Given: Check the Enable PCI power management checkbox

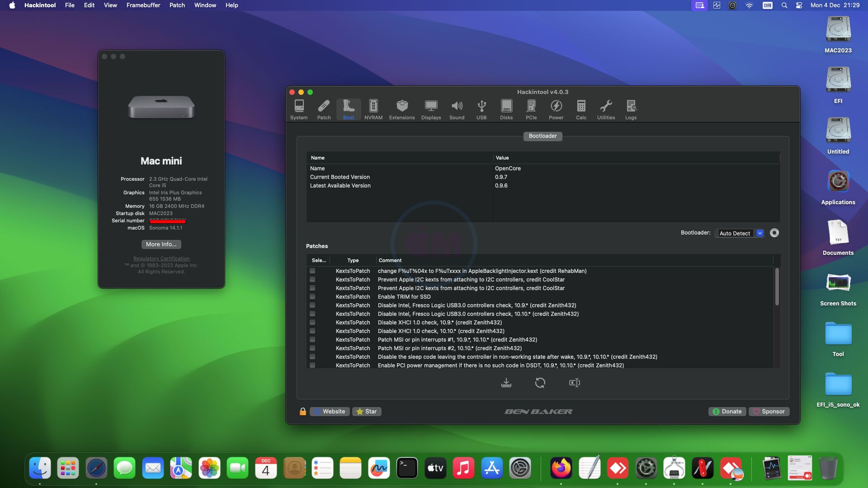Looking at the screenshot, I should [x=312, y=365].
